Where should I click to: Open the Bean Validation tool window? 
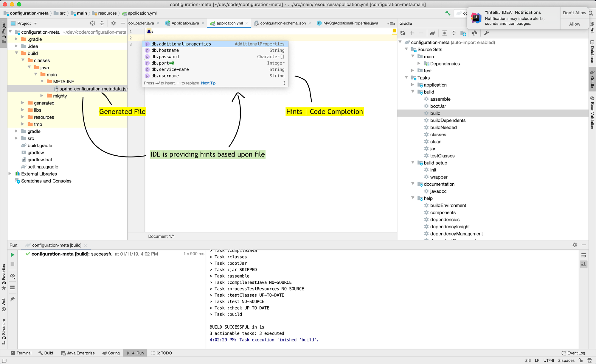592,113
